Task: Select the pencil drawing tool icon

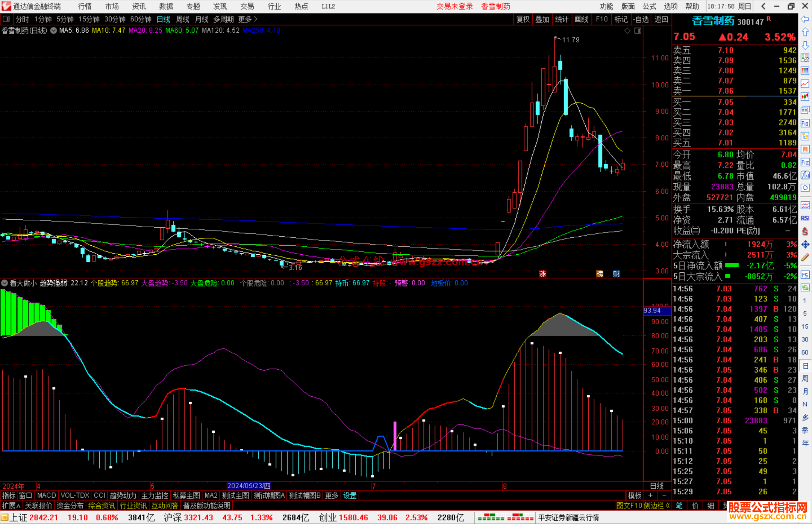Action: [x=805, y=258]
